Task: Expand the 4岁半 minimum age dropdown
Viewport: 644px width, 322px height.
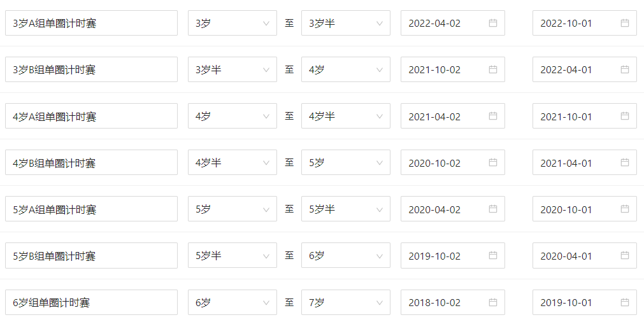Action: [232, 163]
